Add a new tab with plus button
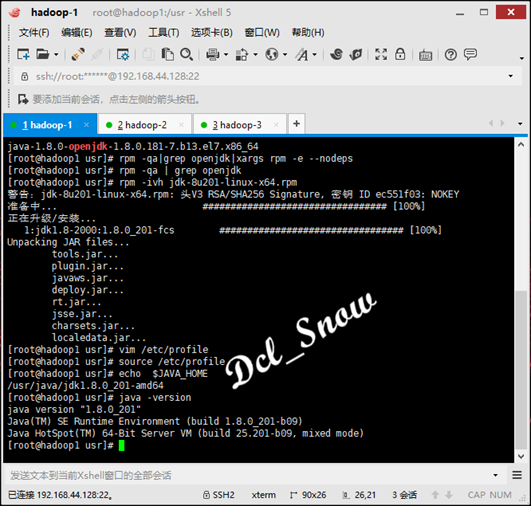531x506 pixels. click(x=297, y=124)
